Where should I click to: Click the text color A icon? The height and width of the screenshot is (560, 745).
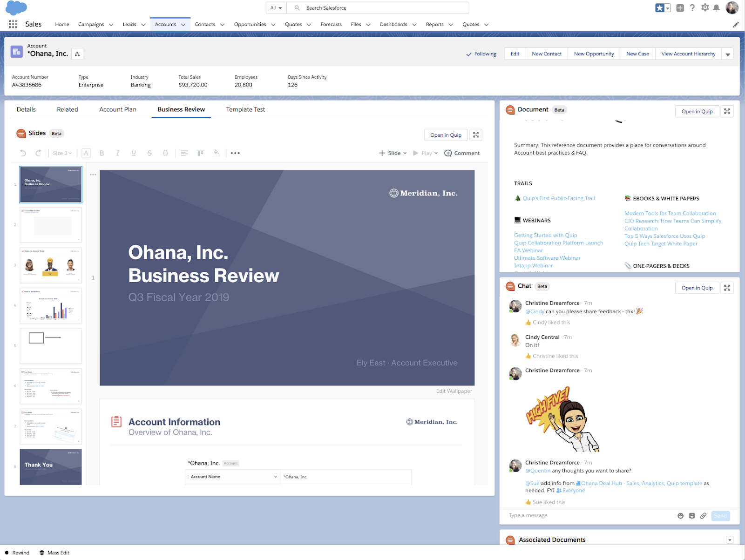tap(86, 153)
